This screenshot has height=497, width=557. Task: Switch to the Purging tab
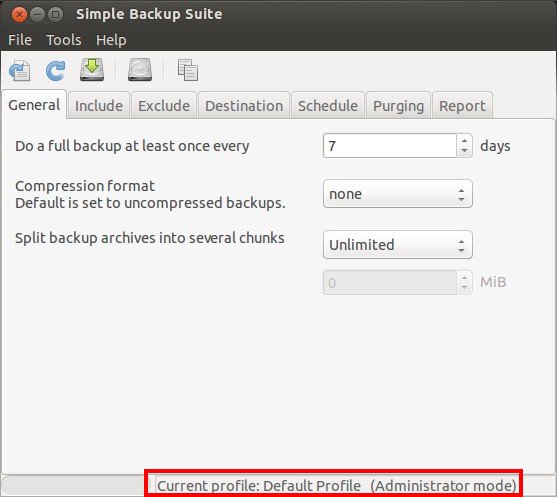[399, 106]
